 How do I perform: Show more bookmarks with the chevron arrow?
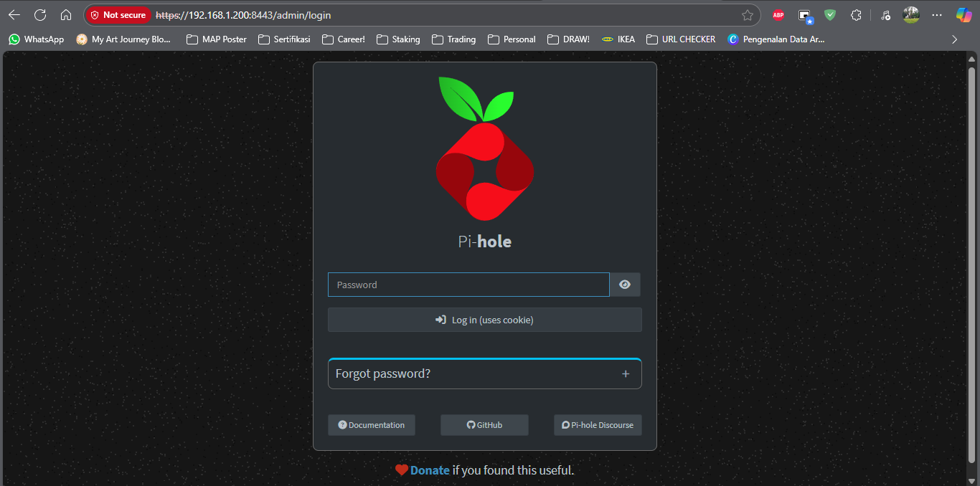click(x=954, y=39)
